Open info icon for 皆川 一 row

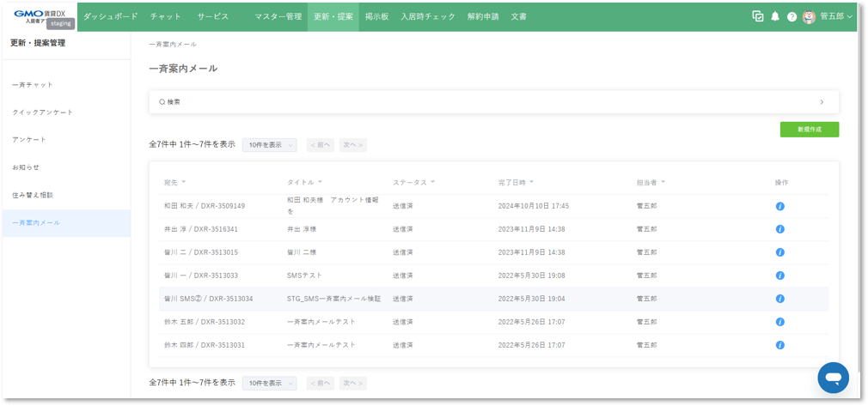click(x=780, y=276)
